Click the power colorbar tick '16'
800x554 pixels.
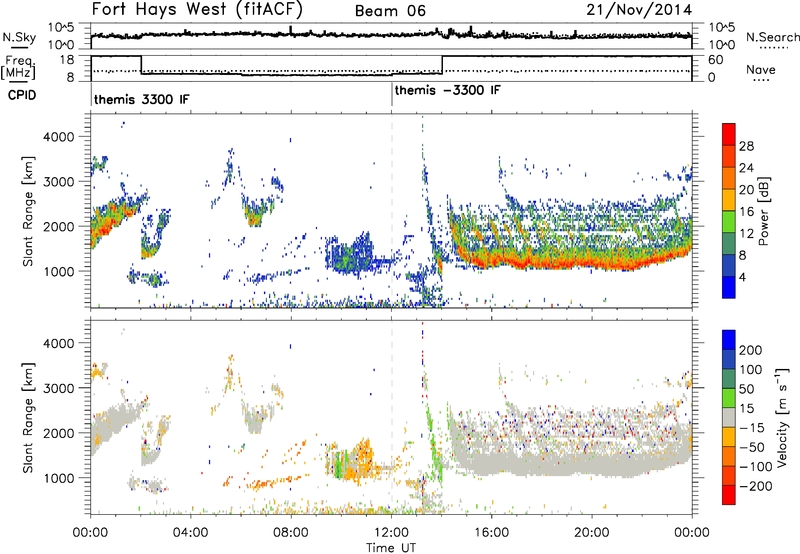click(x=746, y=212)
